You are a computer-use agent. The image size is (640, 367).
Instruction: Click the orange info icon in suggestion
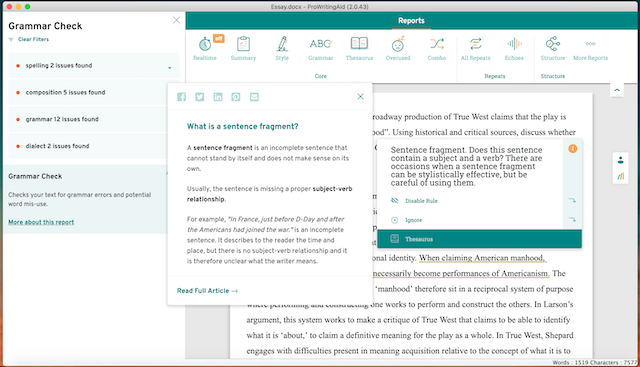[573, 149]
